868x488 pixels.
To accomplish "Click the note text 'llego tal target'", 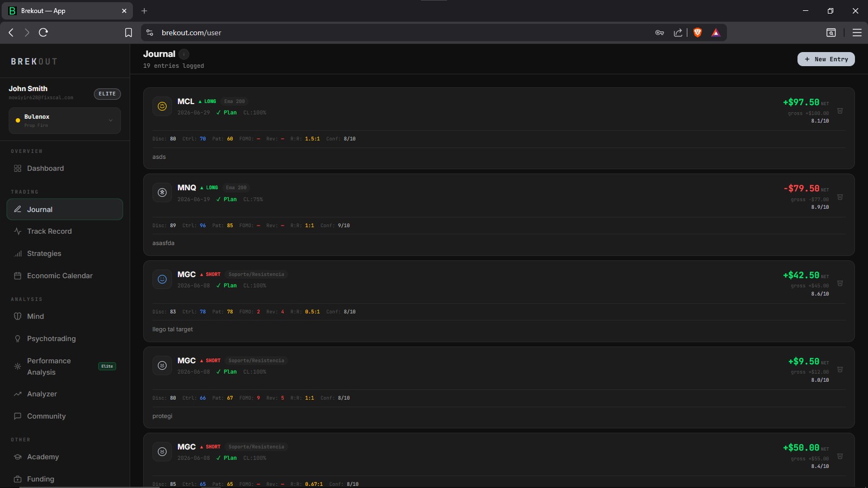I will click(x=173, y=329).
